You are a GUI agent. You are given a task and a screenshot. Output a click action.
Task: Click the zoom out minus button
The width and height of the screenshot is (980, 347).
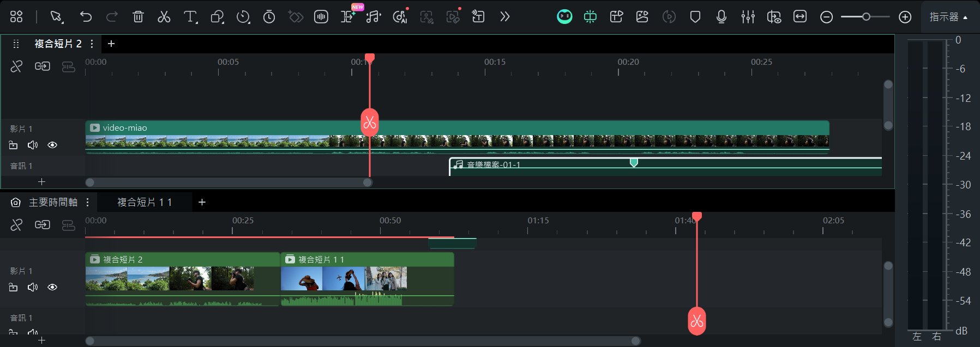point(826,17)
